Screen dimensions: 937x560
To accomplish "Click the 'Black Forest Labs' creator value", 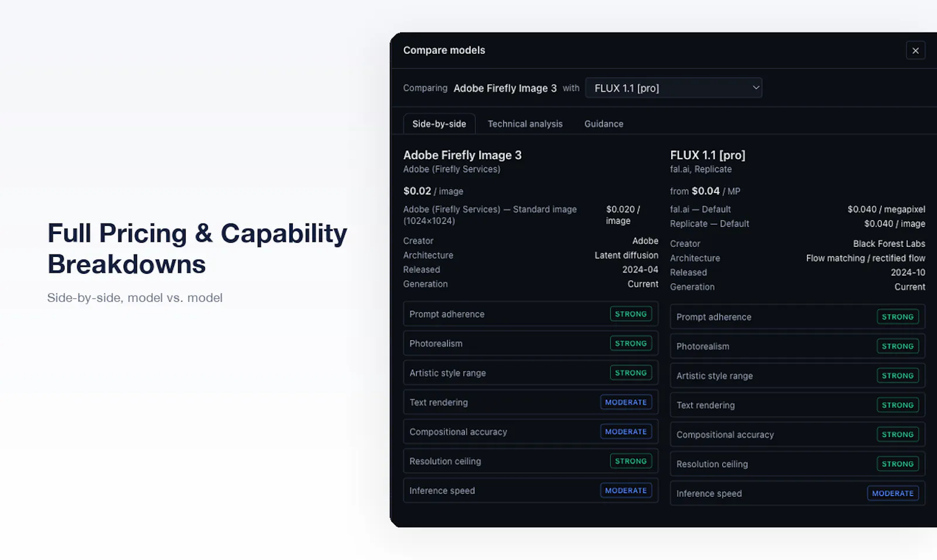I will click(x=889, y=244).
